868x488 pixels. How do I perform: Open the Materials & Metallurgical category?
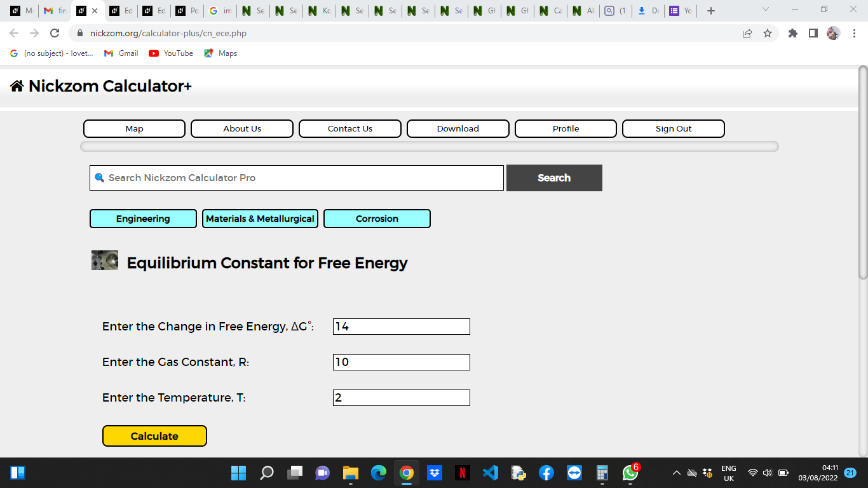(260, 219)
